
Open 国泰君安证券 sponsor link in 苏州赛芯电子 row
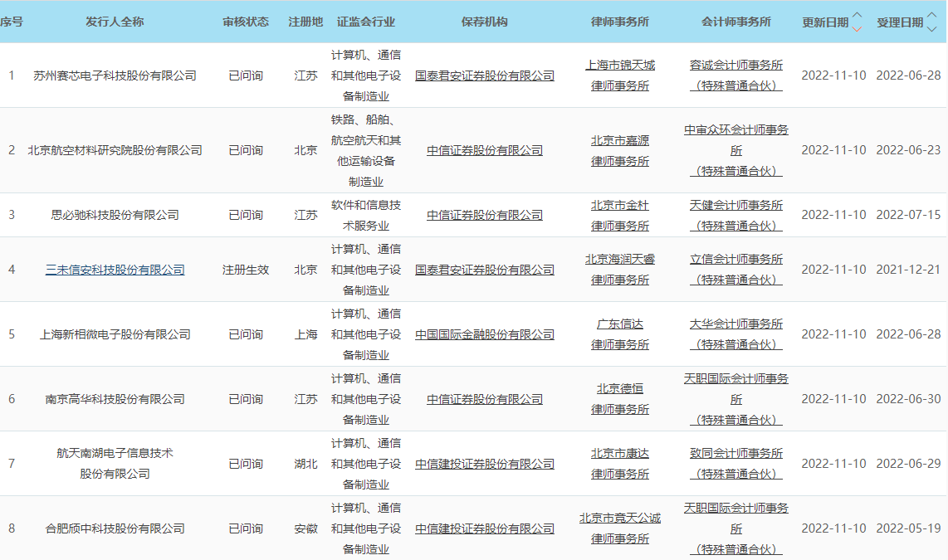click(x=484, y=75)
